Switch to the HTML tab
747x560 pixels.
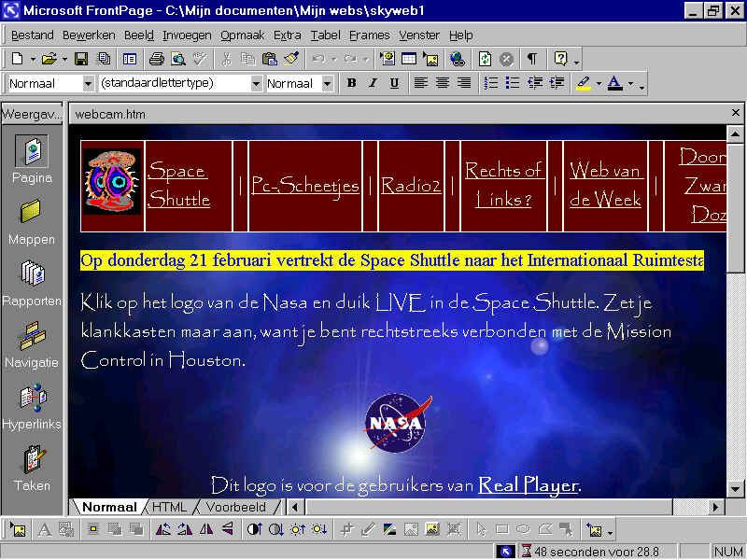[x=170, y=507]
